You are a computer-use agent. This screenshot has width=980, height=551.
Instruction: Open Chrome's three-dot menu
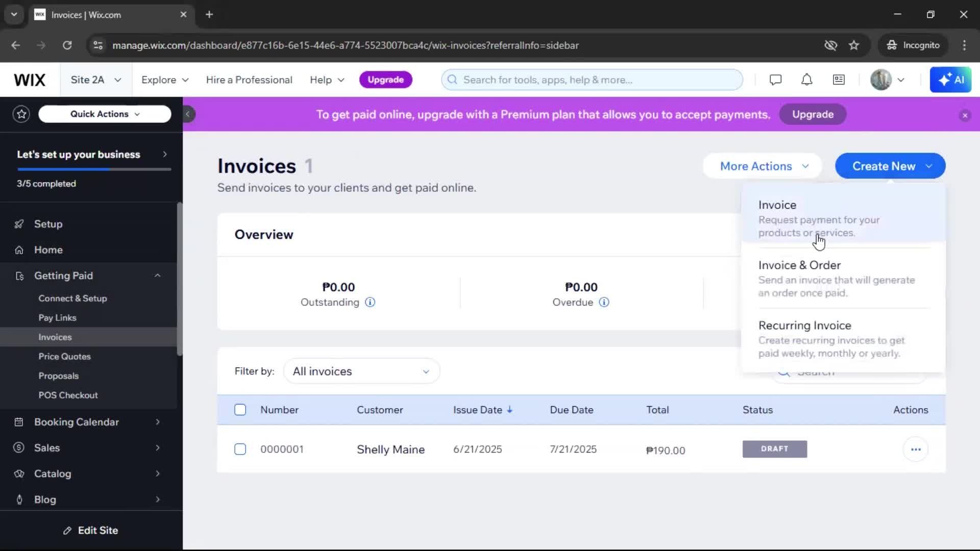coord(964,45)
